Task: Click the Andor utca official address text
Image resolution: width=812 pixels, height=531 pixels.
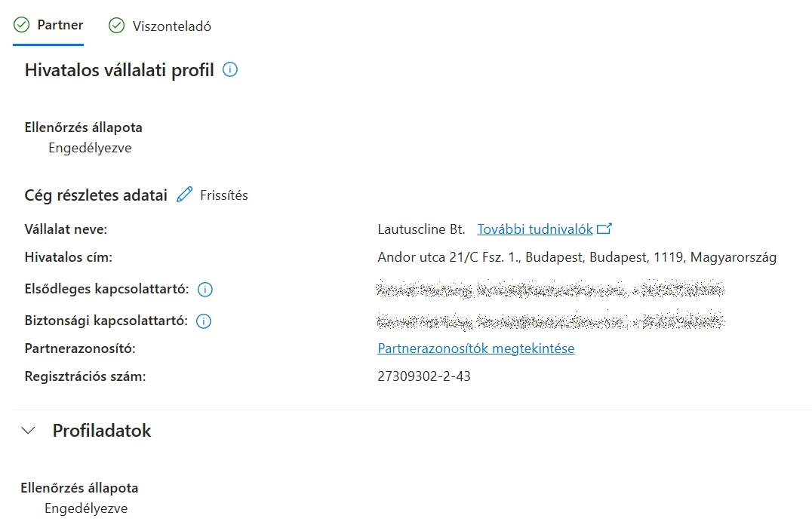Action: tap(577, 257)
